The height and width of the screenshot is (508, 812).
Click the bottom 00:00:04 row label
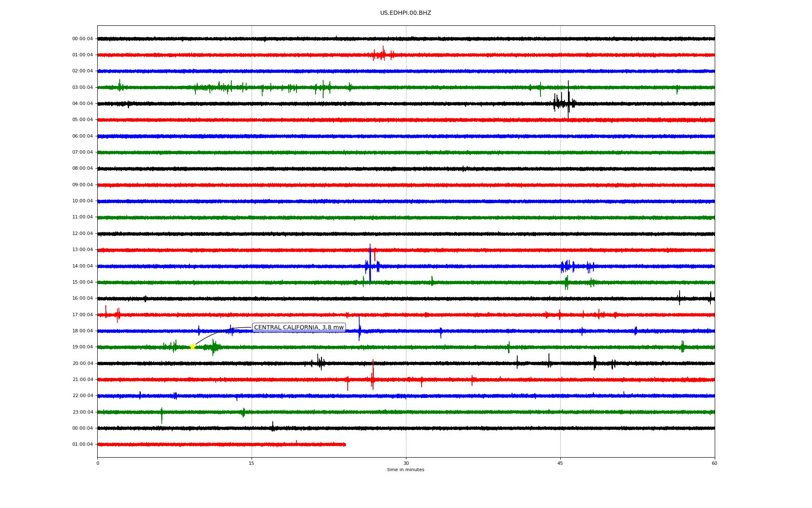click(x=82, y=428)
